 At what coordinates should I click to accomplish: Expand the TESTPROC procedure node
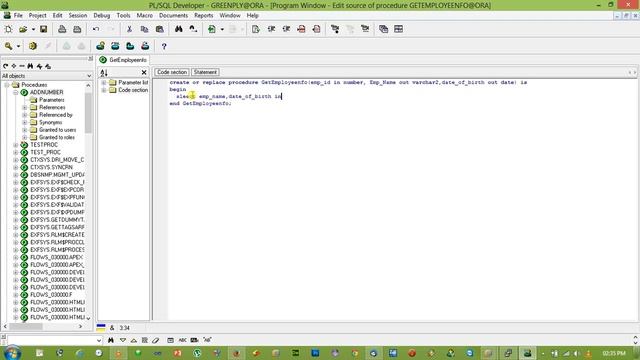pos(16,145)
